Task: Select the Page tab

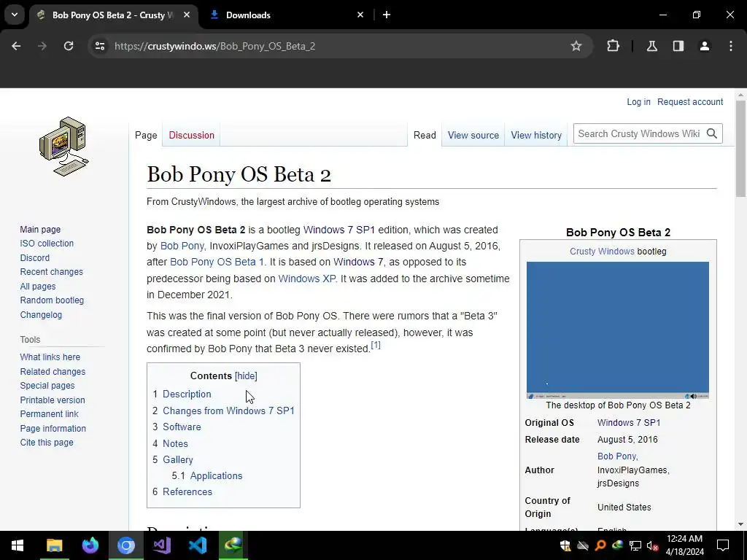Action: [x=146, y=135]
